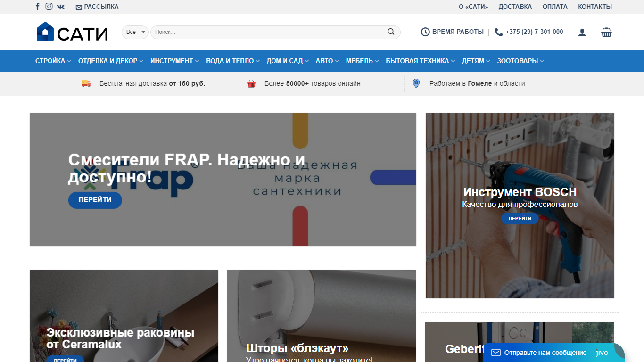Click Работаем в Гомеле и области text
This screenshot has width=644, height=362.
(477, 83)
